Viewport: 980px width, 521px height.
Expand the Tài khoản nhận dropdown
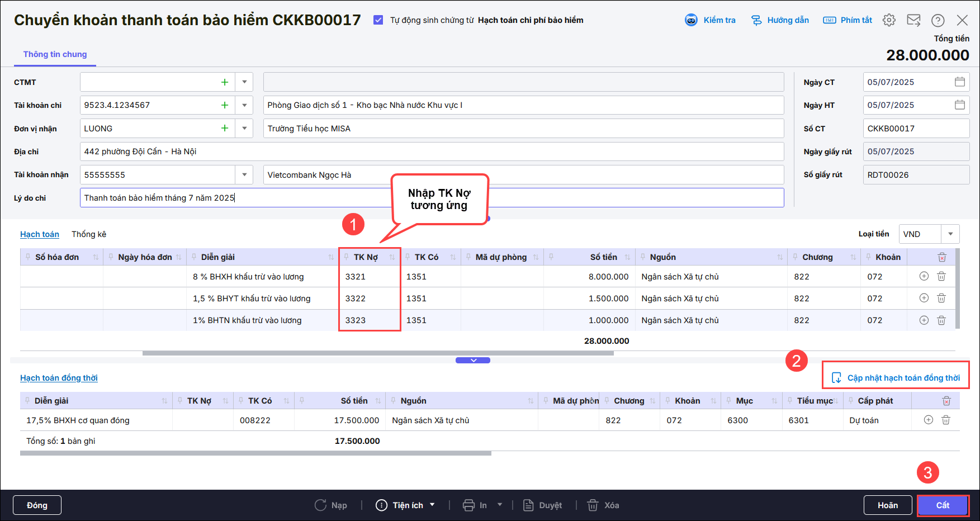pos(244,175)
